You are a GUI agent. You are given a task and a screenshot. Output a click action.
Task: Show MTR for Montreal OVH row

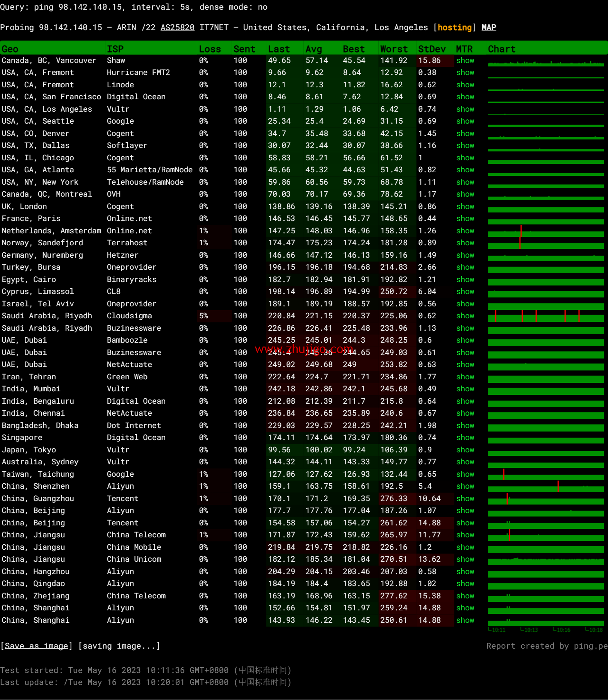[x=465, y=194]
